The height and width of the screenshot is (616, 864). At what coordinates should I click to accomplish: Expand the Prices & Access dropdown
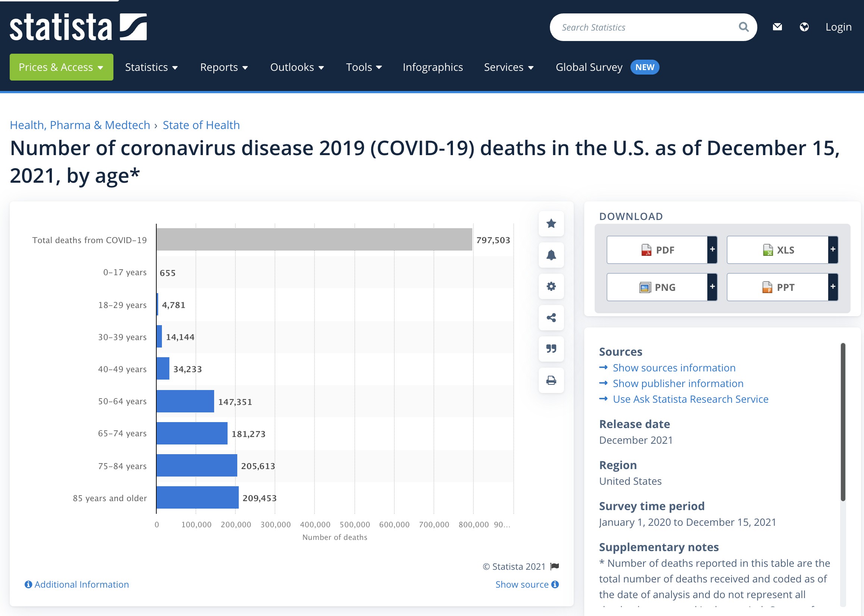[x=61, y=67]
